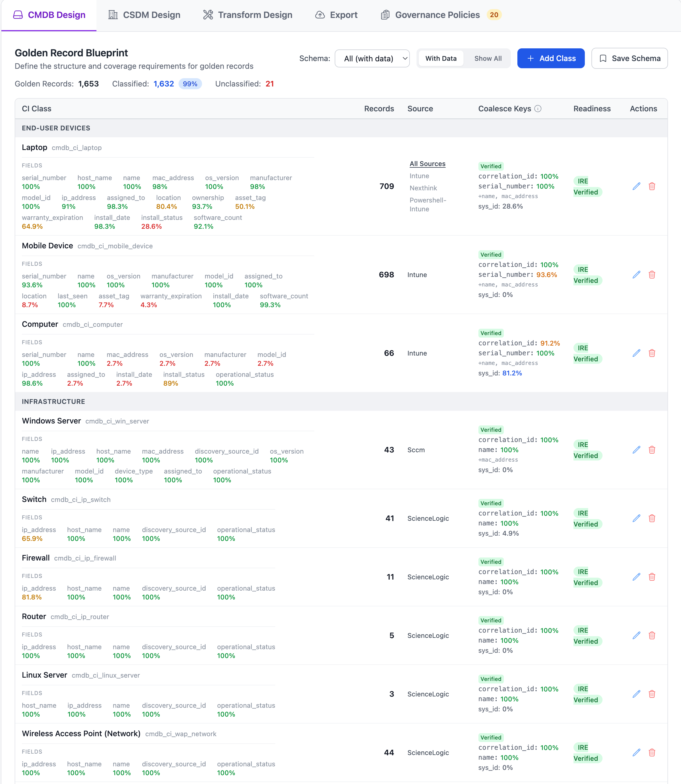The width and height of the screenshot is (681, 784).
Task: Delete the Laptop class row
Action: click(x=652, y=186)
